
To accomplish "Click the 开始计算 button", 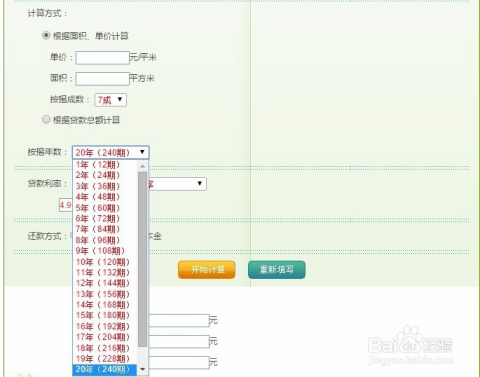I will (207, 270).
